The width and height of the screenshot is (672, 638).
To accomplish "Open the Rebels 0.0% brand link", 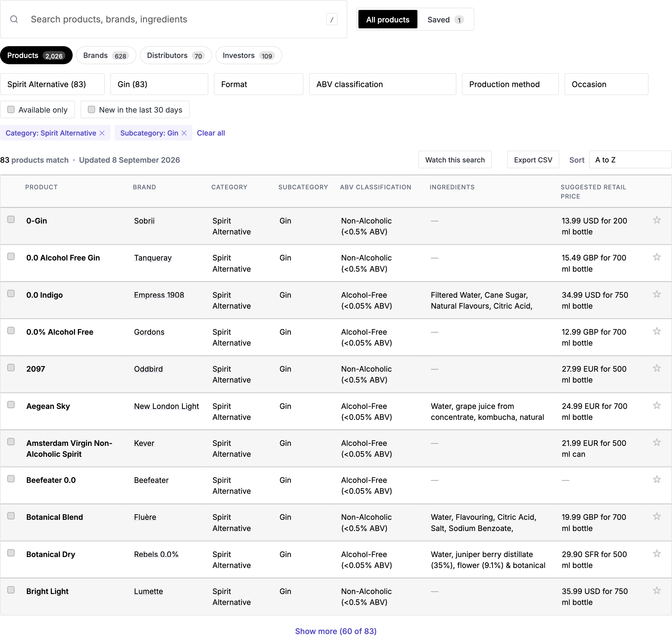I will tap(156, 554).
